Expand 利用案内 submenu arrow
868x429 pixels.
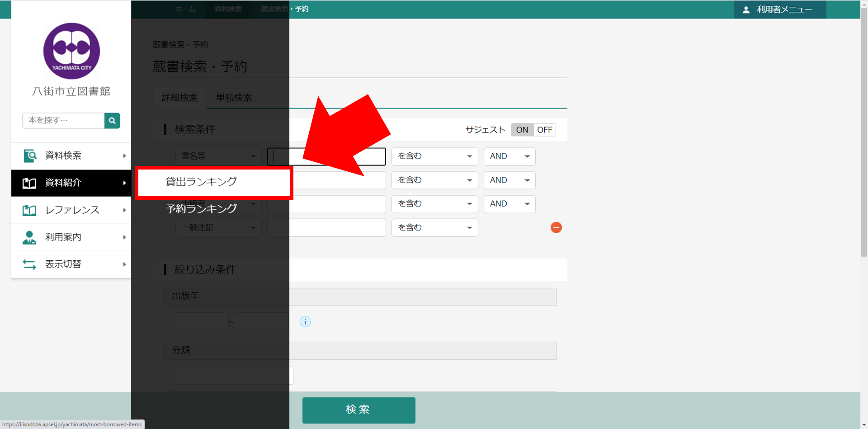point(124,237)
